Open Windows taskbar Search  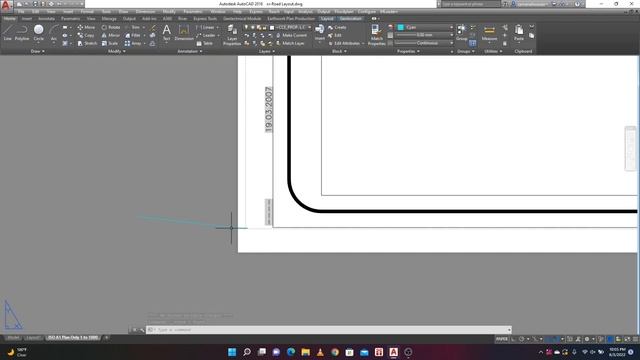pos(247,352)
